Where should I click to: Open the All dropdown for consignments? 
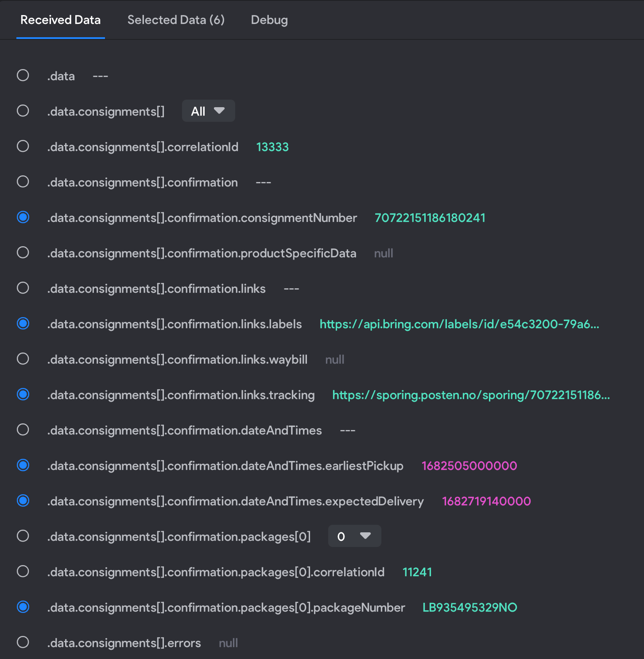tap(209, 111)
